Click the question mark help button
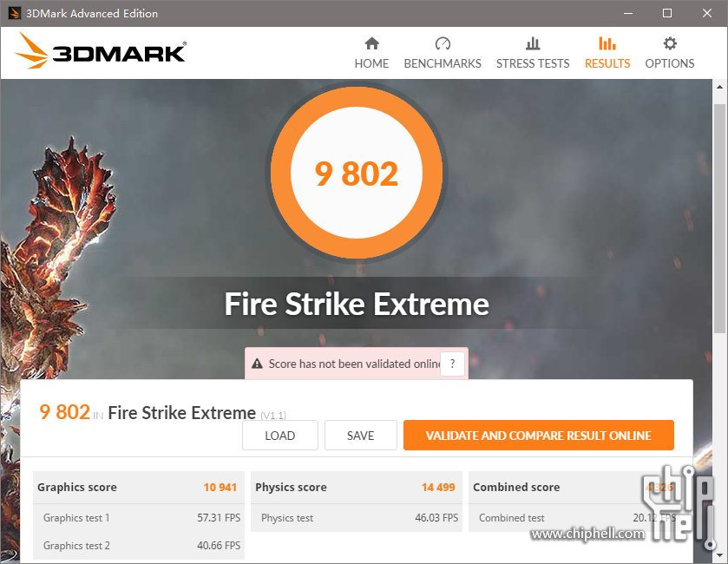Viewport: 728px width, 564px height. [x=452, y=364]
